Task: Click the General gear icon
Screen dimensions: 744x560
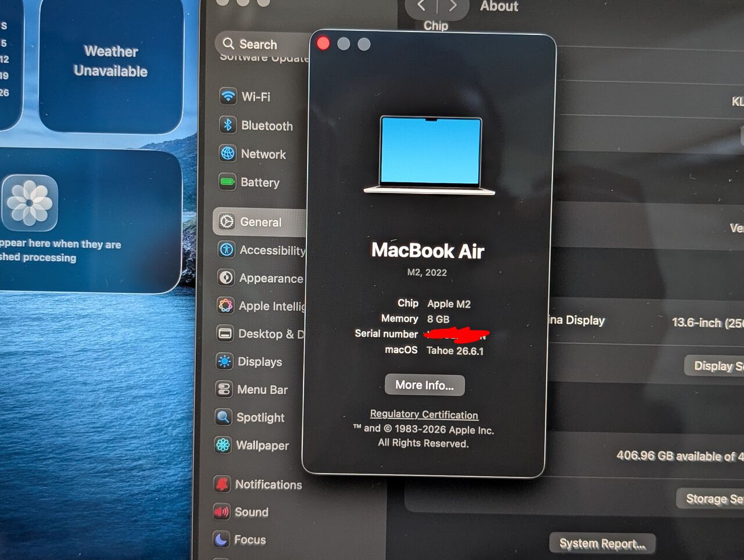Action: coord(227,221)
